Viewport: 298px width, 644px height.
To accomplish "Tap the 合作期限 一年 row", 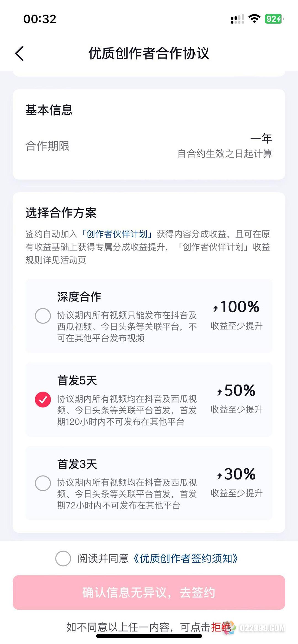I will coord(149,146).
